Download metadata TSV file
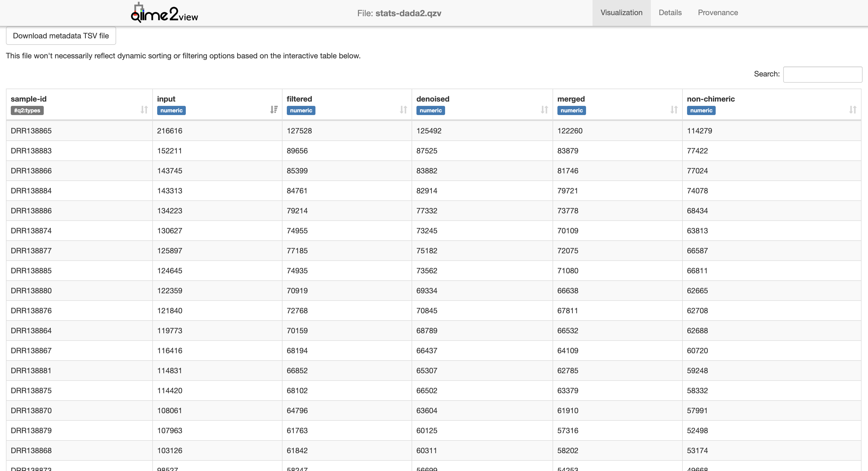The width and height of the screenshot is (868, 471). (x=61, y=36)
